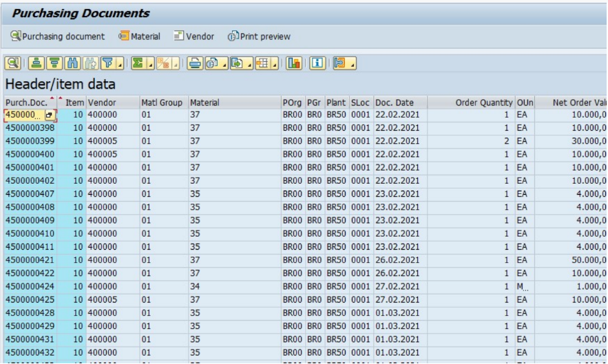Select the Net Order Value column header

click(571, 103)
